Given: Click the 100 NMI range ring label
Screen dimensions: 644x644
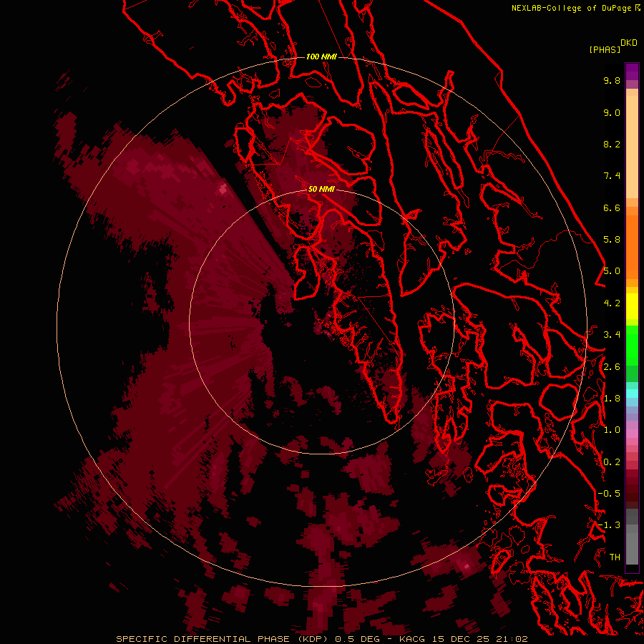Looking at the screenshot, I should point(321,57).
